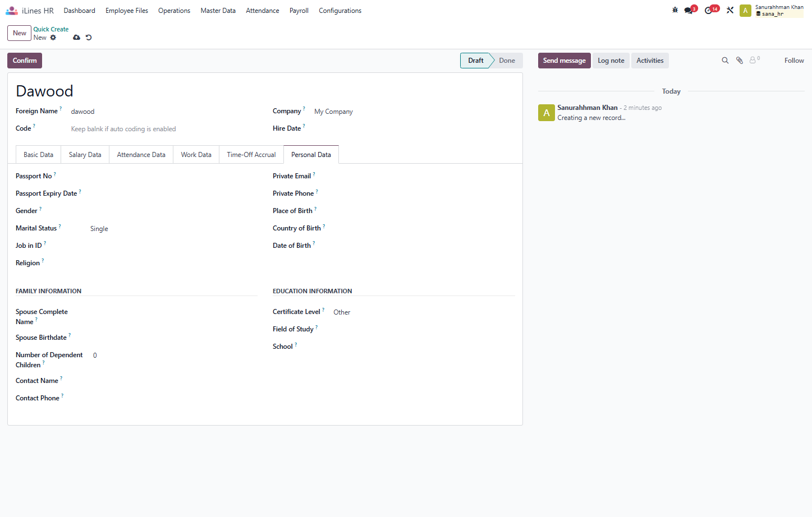Open the Certificate Level dropdown
Viewport: 812px width, 517px height.
[x=424, y=312]
